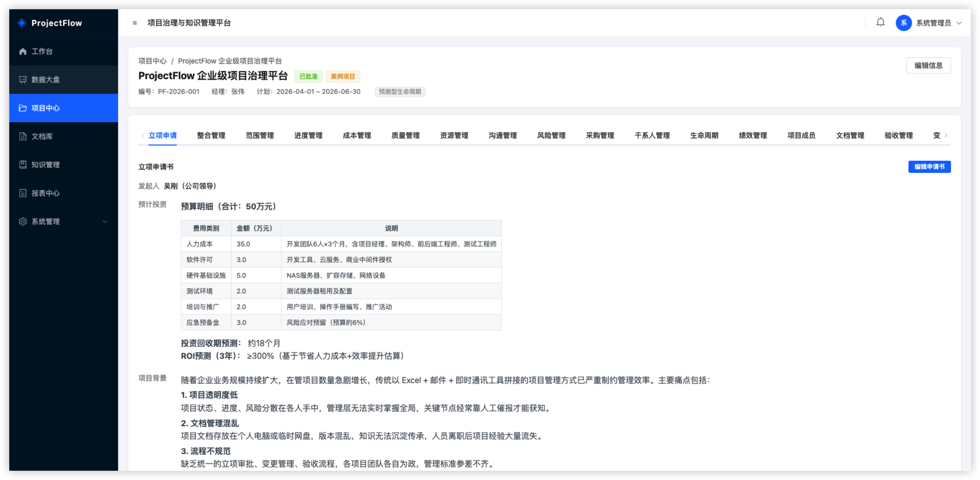Open the 文档管理 tab
Screen dimensions: 980x480
click(x=850, y=135)
